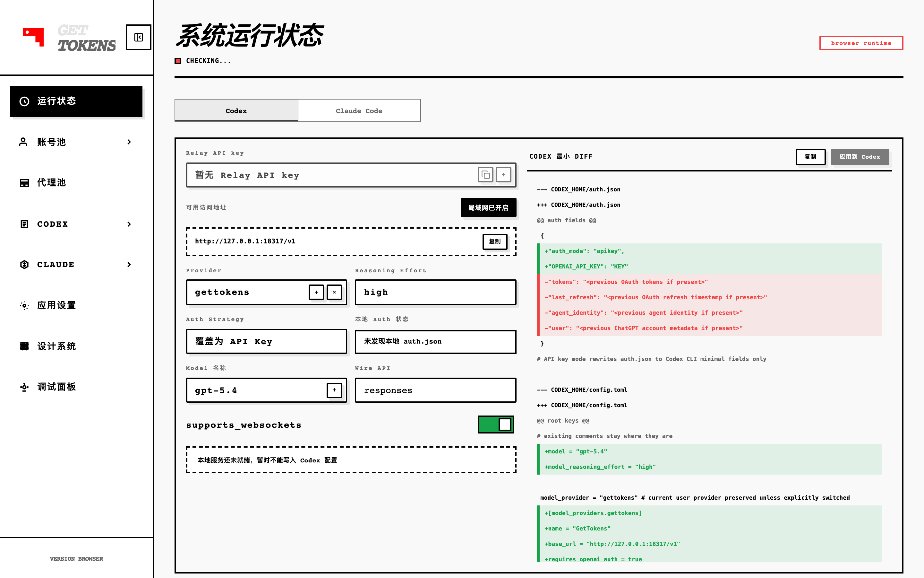Viewport: 924px width, 578px height.
Task: Click the clock icon beside 运行状态
Action: pyautogui.click(x=24, y=101)
